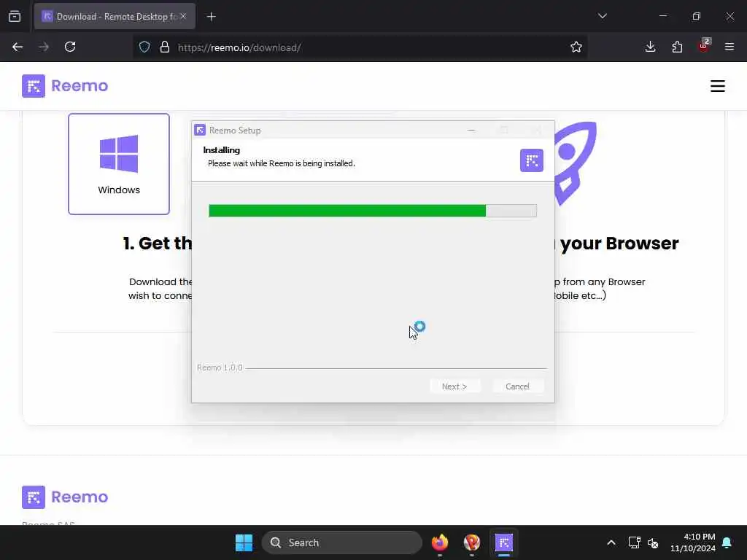747x560 pixels.
Task: Open the browser extensions menu
Action: click(x=677, y=47)
